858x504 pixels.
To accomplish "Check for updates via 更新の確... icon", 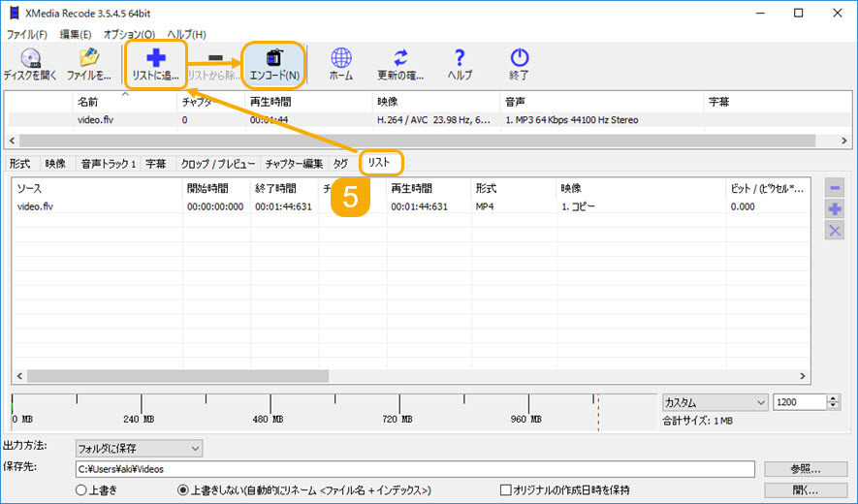I will [x=400, y=65].
